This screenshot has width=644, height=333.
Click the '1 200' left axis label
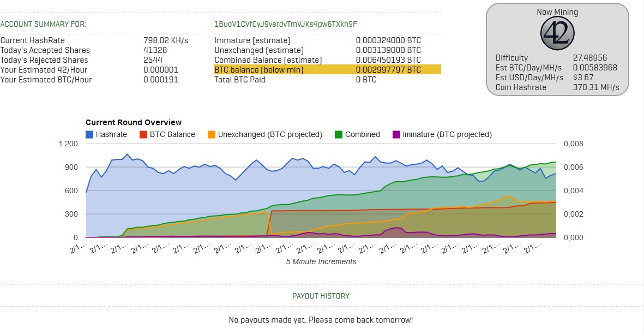click(x=68, y=144)
